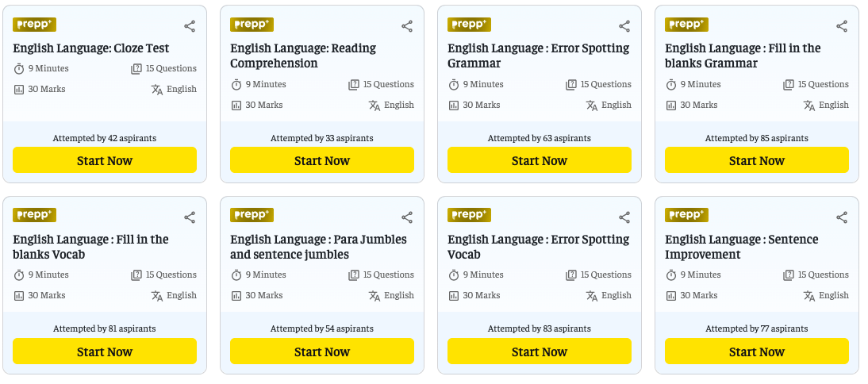Start the Sentence Improvement test

tap(757, 351)
